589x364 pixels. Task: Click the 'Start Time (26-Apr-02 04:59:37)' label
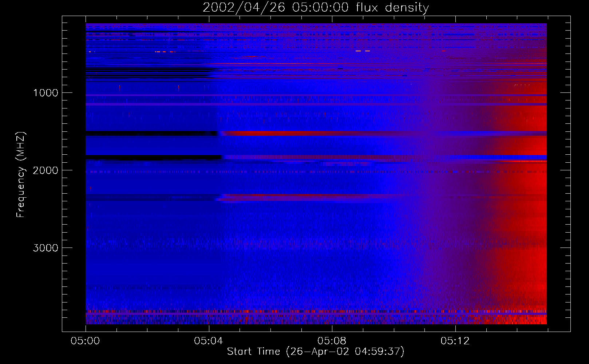(x=316, y=352)
